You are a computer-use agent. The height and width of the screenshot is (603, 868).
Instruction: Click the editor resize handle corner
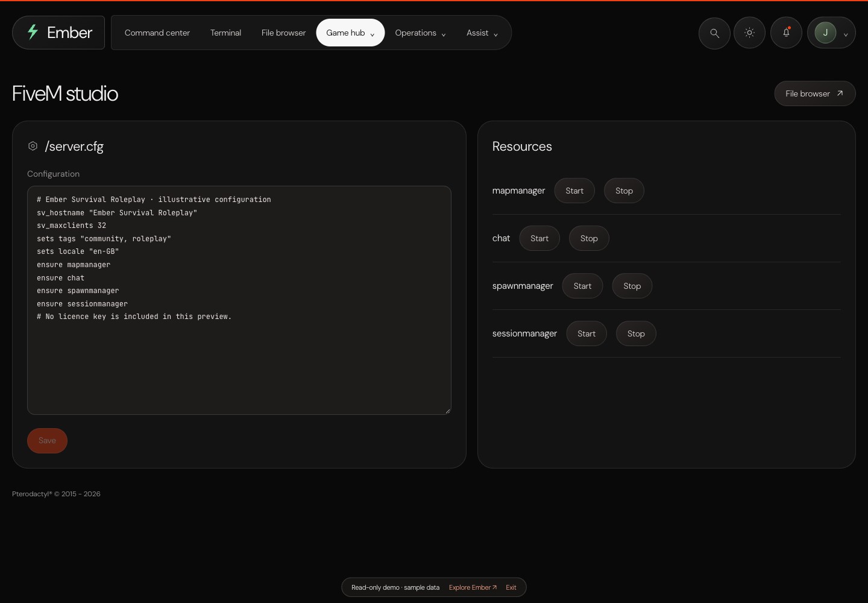tap(447, 411)
